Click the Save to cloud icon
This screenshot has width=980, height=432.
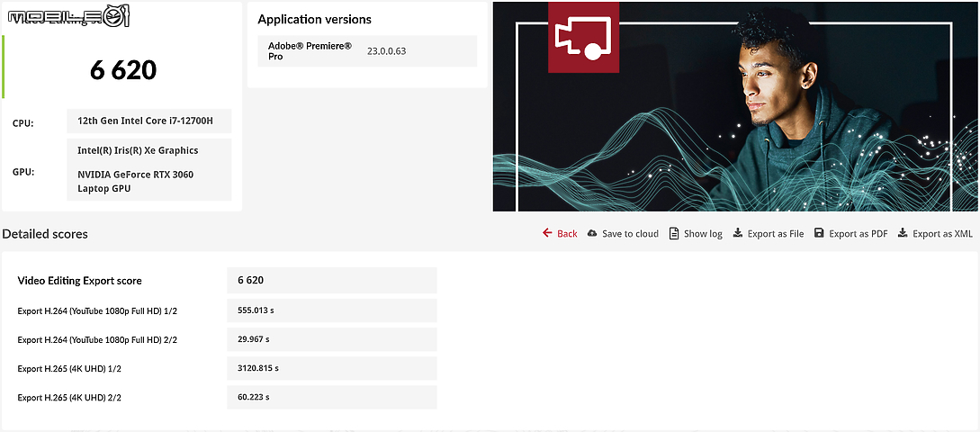pos(592,233)
